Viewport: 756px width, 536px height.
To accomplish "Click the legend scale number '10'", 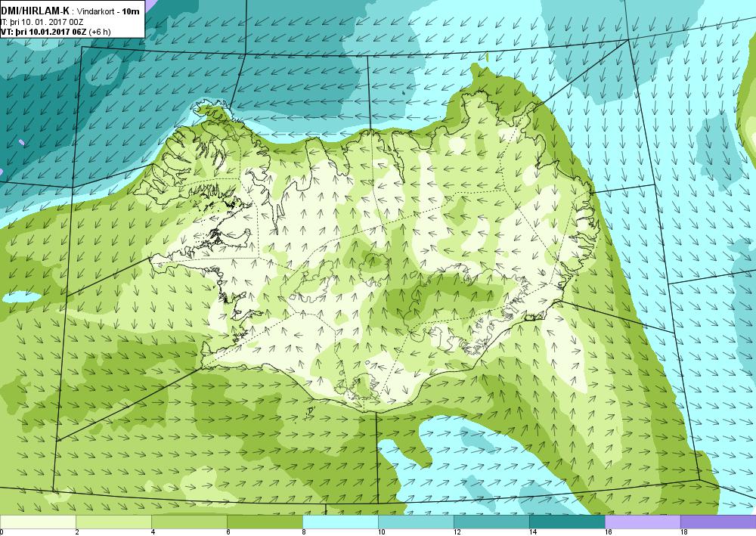I will pos(381,532).
